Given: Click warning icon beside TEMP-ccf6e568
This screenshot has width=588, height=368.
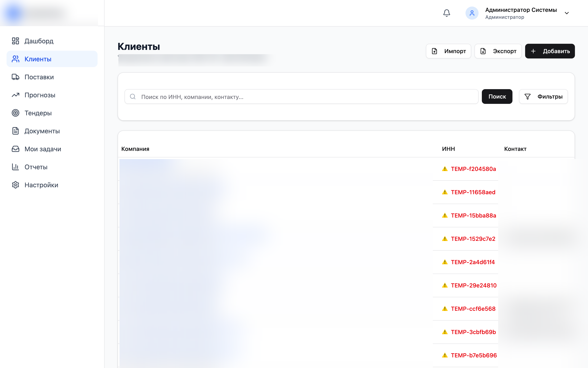Looking at the screenshot, I should pos(445,309).
